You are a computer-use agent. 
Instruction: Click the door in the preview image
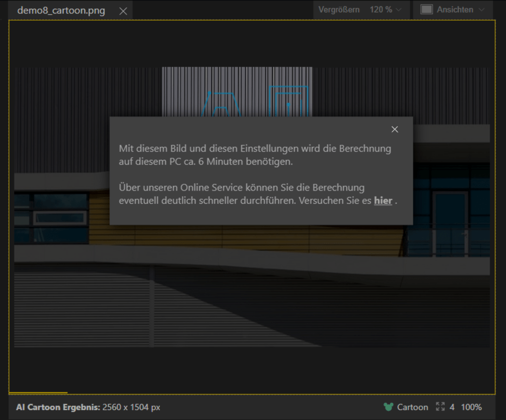point(449,223)
